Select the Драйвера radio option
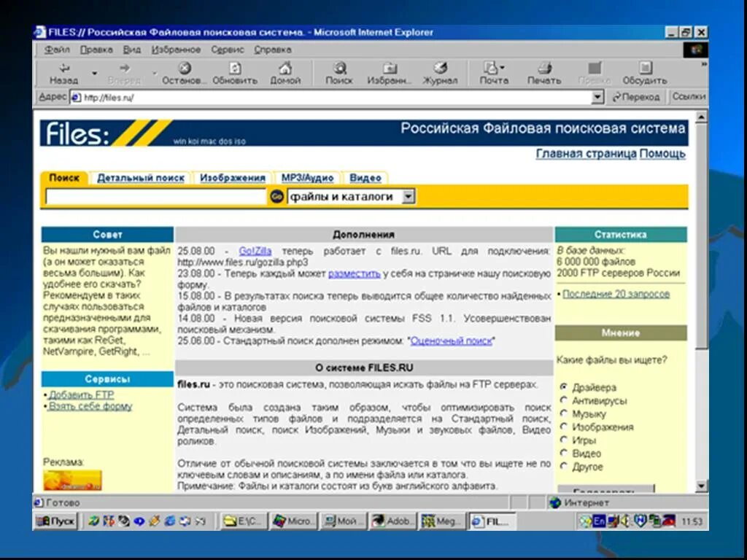 tap(564, 386)
